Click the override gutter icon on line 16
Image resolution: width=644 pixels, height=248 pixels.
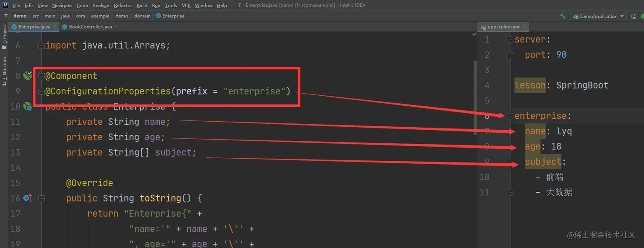(27, 198)
